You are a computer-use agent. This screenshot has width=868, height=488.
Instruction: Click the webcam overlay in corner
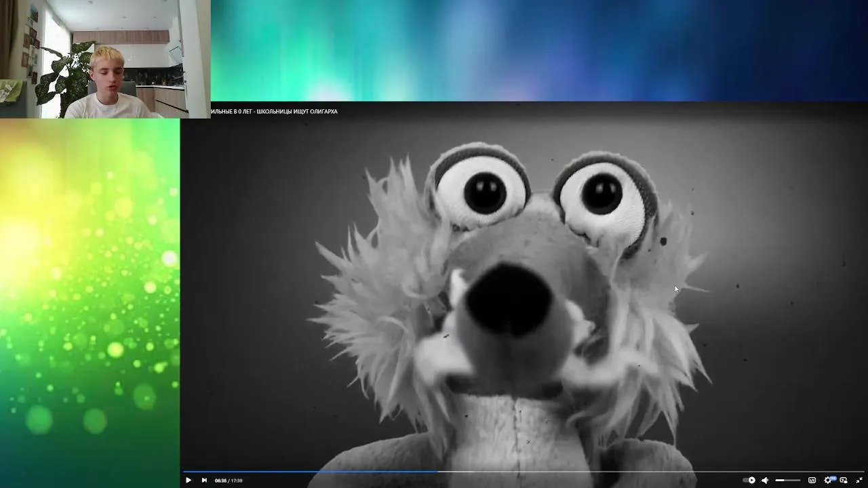click(x=105, y=59)
